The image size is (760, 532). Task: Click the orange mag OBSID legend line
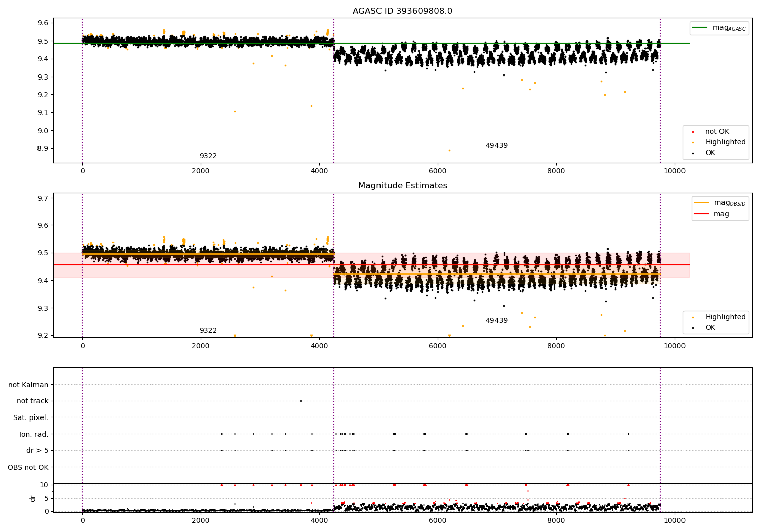[x=702, y=203]
